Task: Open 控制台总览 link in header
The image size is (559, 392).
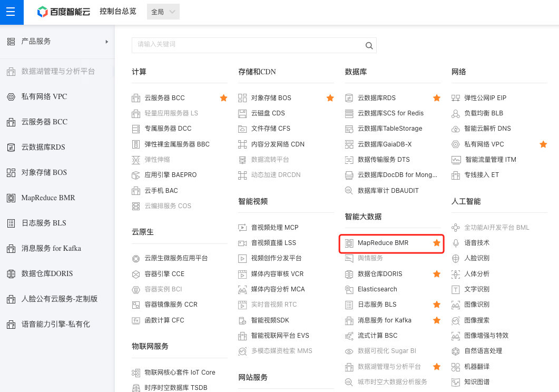Action: [118, 12]
